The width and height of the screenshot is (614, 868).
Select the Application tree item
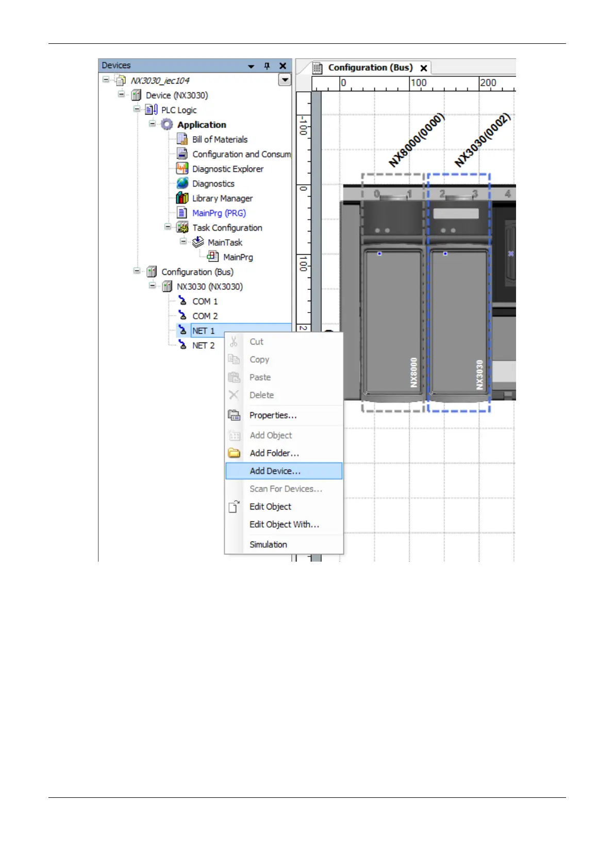click(x=202, y=125)
